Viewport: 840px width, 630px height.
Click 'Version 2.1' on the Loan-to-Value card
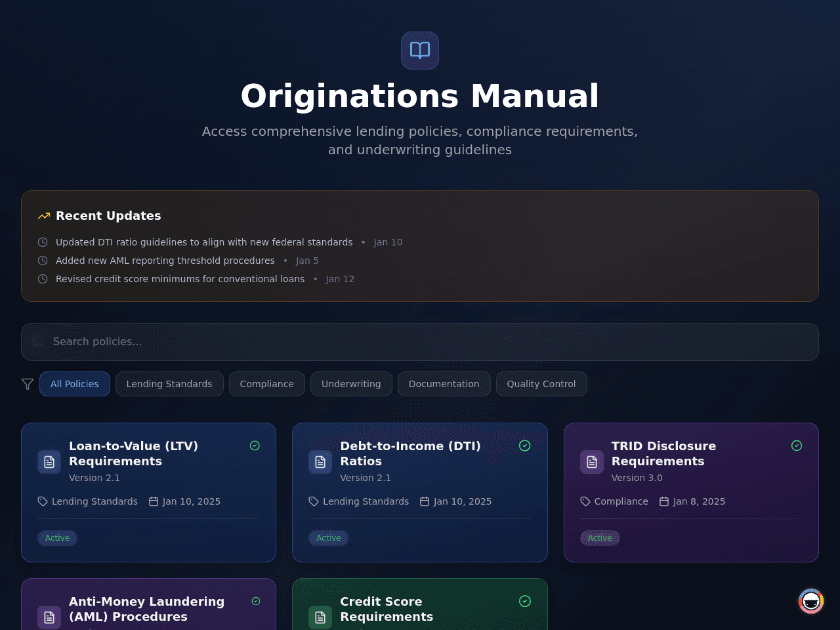pos(94,478)
